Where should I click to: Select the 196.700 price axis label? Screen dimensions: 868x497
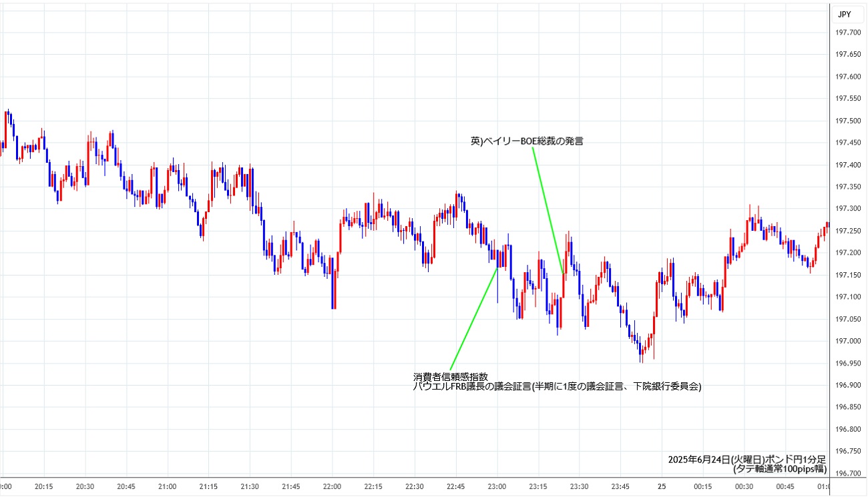pos(848,473)
